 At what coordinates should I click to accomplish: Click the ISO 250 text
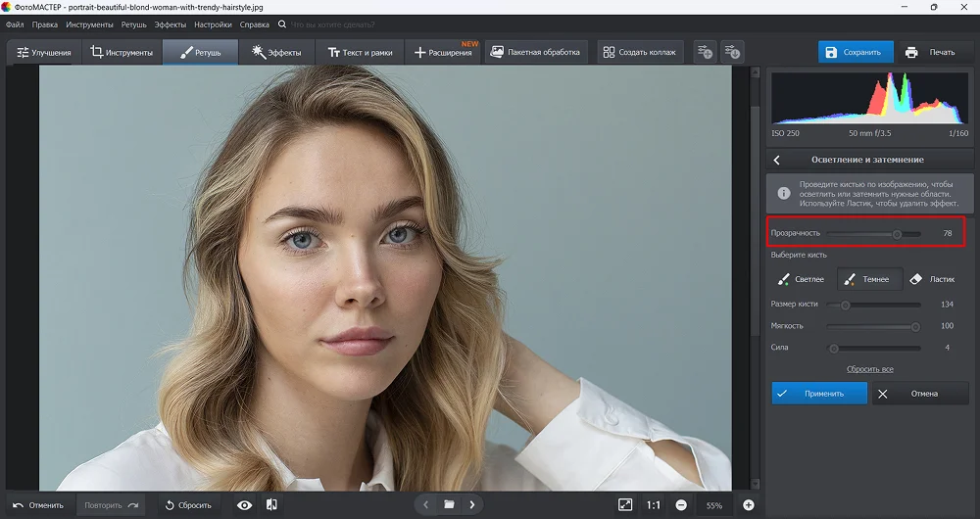[785, 133]
